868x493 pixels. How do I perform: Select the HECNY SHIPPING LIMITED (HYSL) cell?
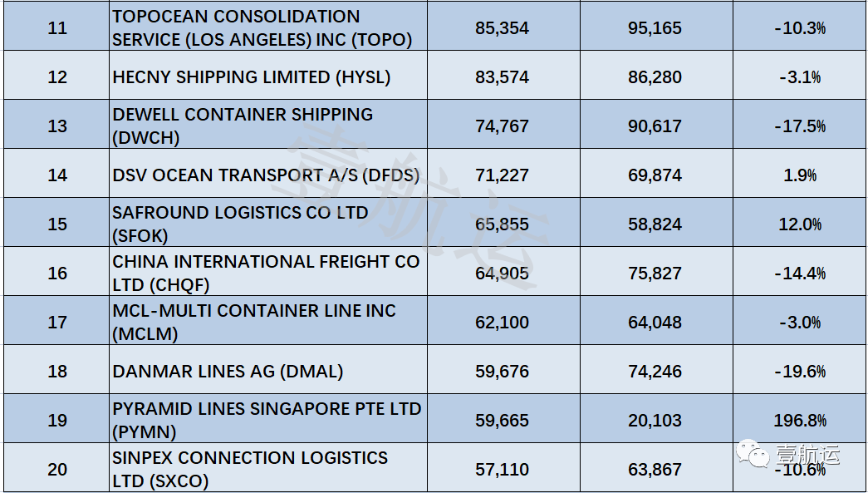[251, 76]
